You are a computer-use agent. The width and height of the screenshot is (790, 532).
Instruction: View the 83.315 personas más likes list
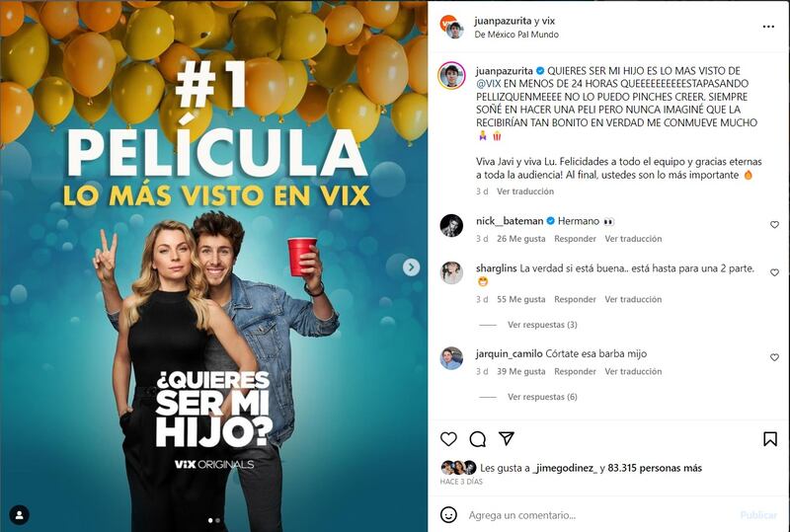[x=655, y=468]
